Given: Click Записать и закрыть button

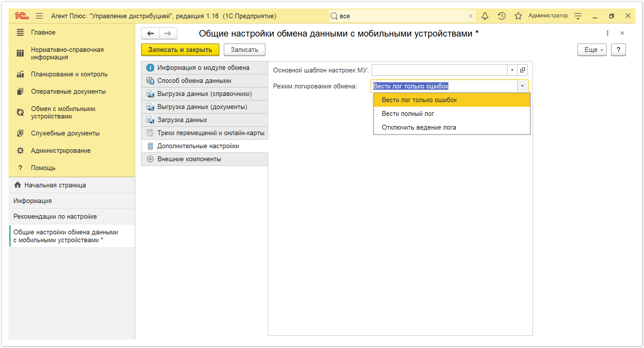Looking at the screenshot, I should (x=180, y=50).
